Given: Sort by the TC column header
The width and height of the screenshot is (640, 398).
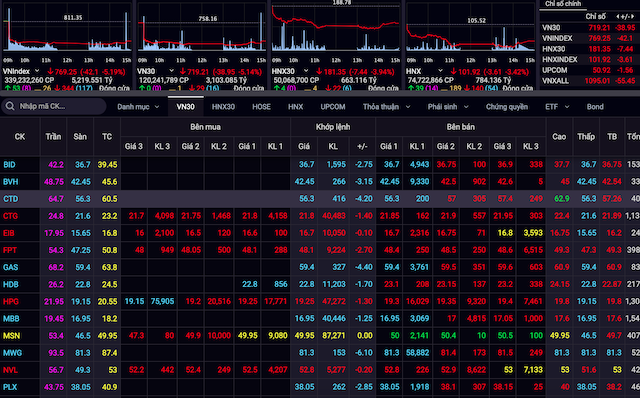Looking at the screenshot, I should coord(107,137).
